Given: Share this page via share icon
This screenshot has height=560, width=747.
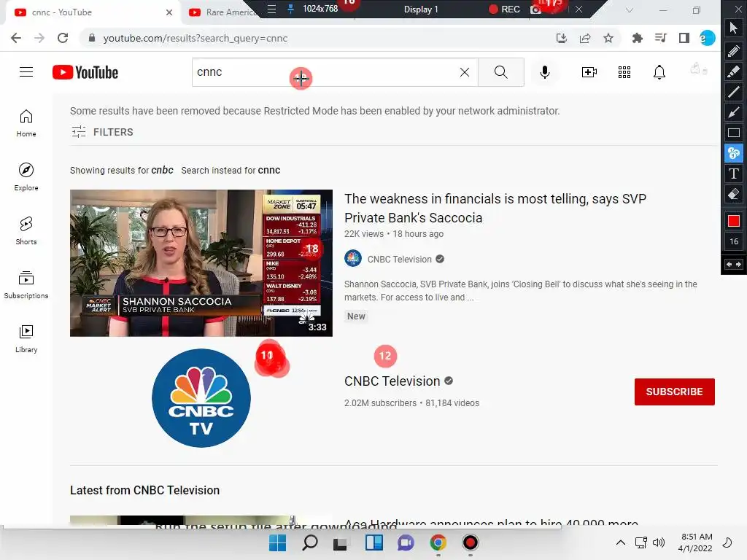Looking at the screenshot, I should pyautogui.click(x=585, y=38).
